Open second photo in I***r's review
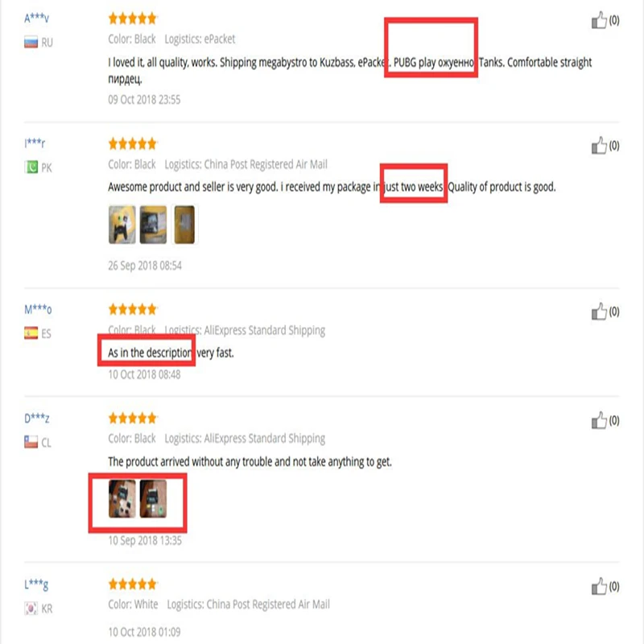 coord(153,225)
